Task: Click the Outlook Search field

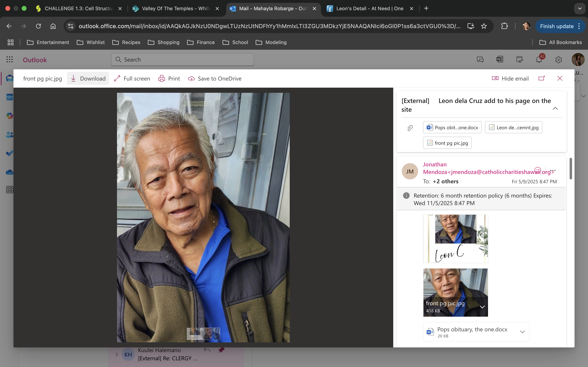Action: 183,60
